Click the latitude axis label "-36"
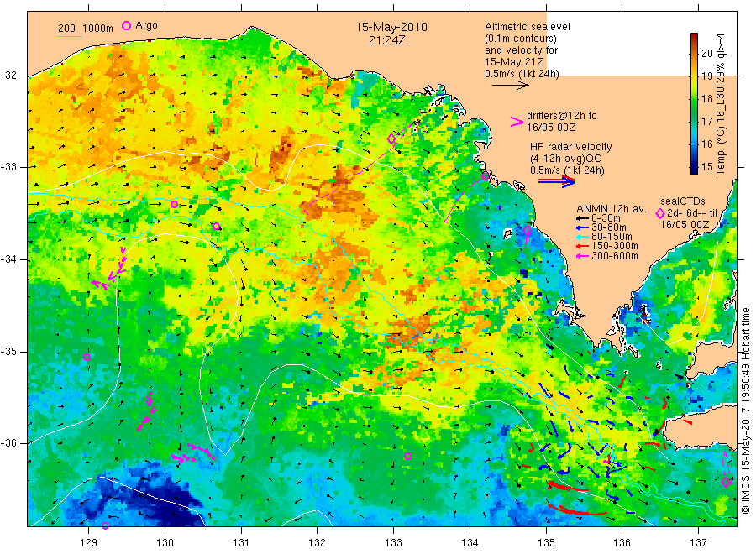This screenshot has width=756, height=554. click(8, 443)
